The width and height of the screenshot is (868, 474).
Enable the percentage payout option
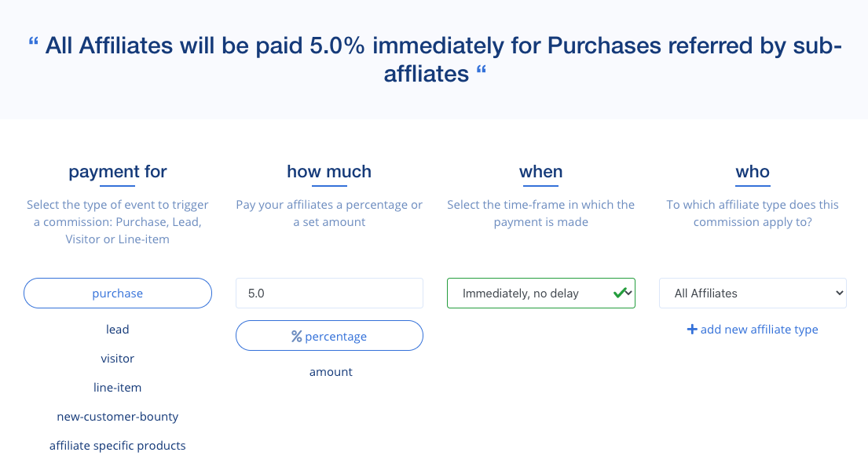(x=329, y=335)
